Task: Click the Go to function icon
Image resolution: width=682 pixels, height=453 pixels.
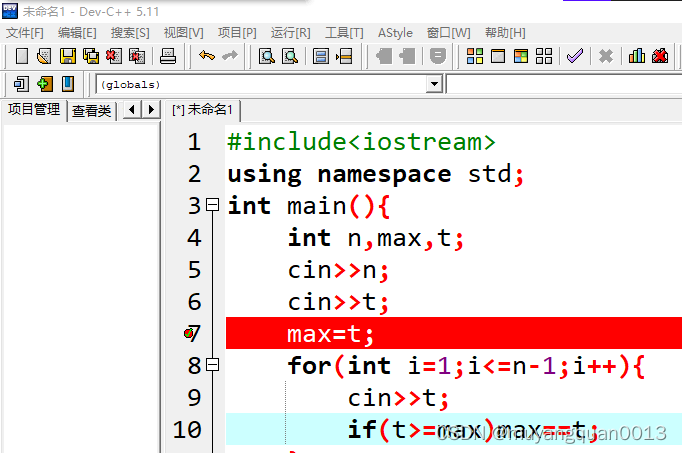Action: (x=321, y=56)
